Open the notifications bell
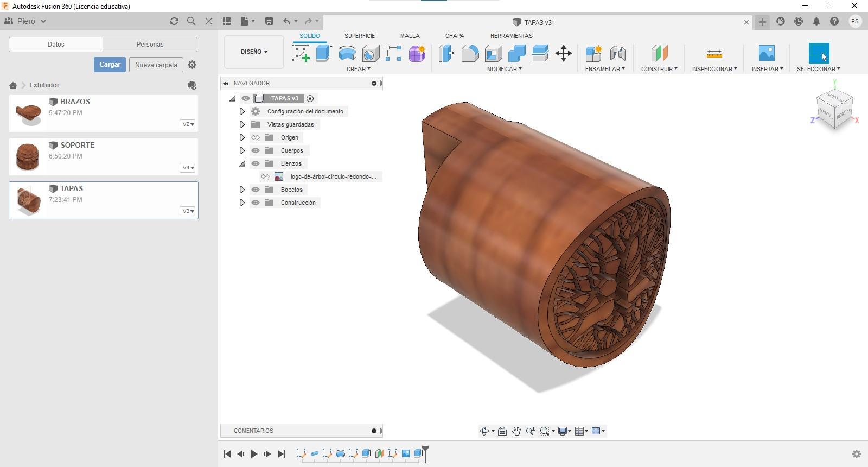The width and height of the screenshot is (868, 467). pos(816,21)
